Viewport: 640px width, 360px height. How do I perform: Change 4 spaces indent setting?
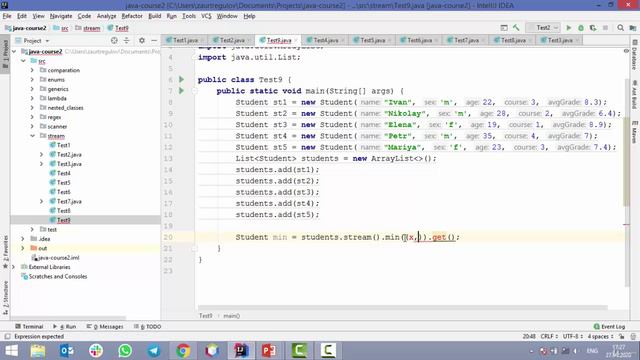600,336
